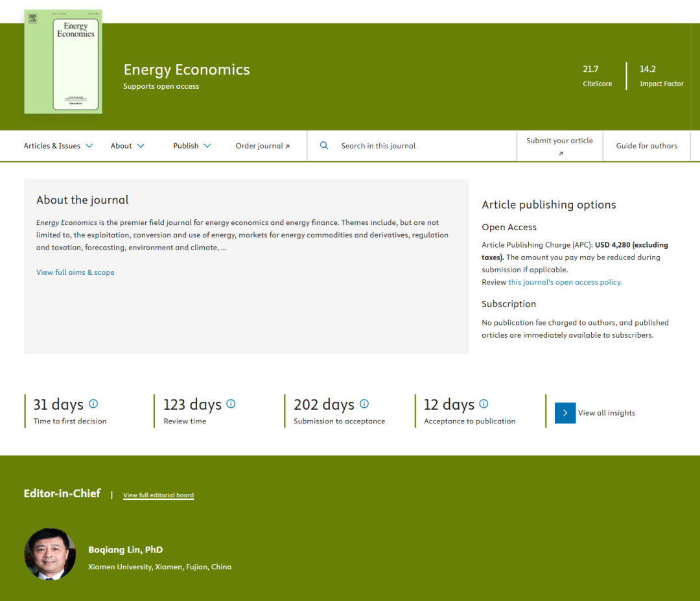Click external arrow under Submit your article
700x601 pixels.
tap(561, 154)
